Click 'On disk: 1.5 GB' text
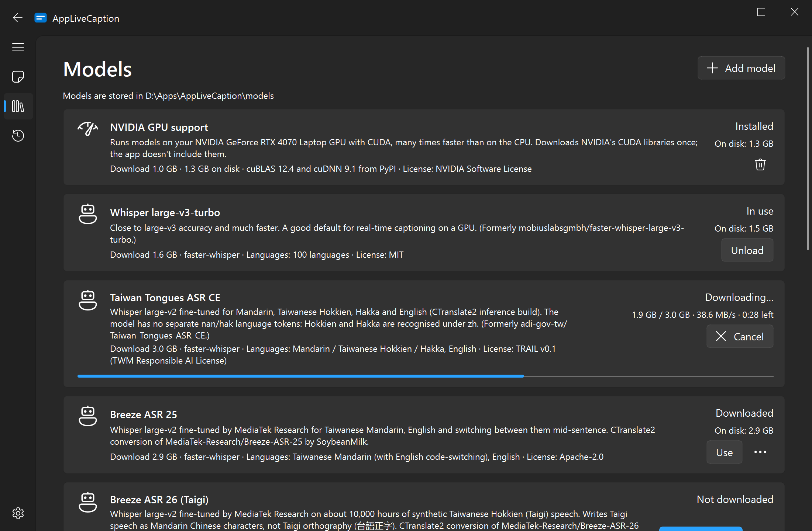 click(744, 228)
